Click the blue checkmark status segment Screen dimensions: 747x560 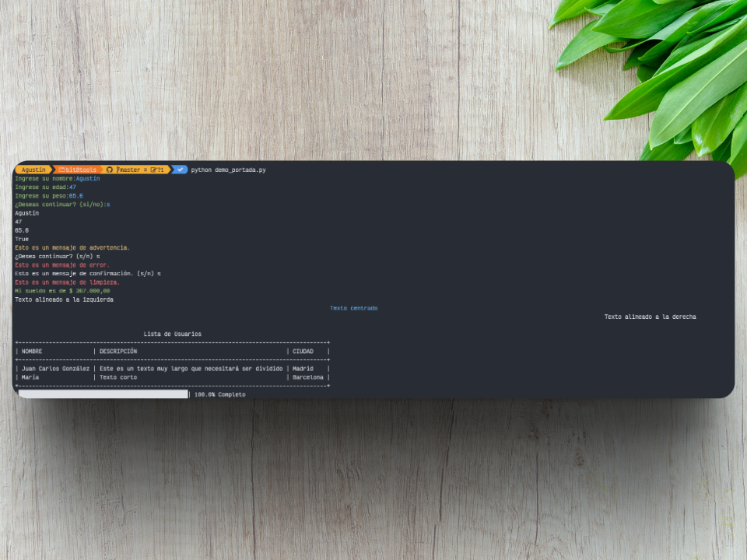[x=180, y=170]
